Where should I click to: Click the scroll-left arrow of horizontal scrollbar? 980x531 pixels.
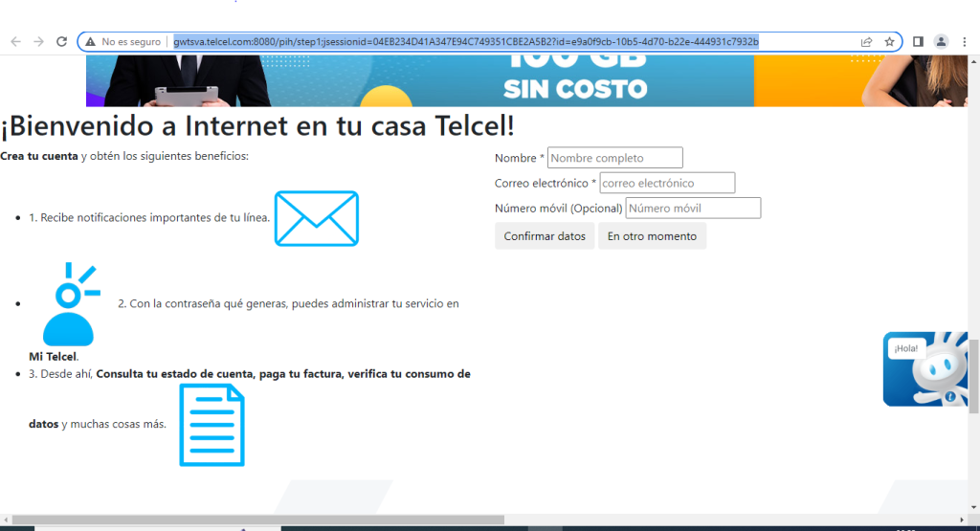click(6, 520)
